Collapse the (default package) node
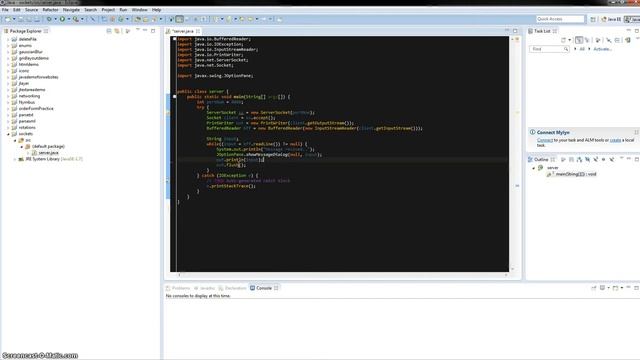The height and width of the screenshot is (360, 640). [22, 147]
